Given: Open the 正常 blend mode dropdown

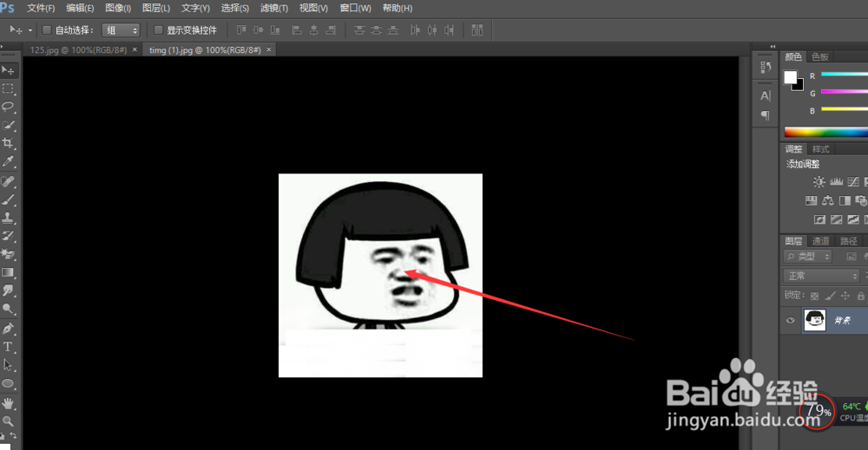Looking at the screenshot, I should point(821,276).
